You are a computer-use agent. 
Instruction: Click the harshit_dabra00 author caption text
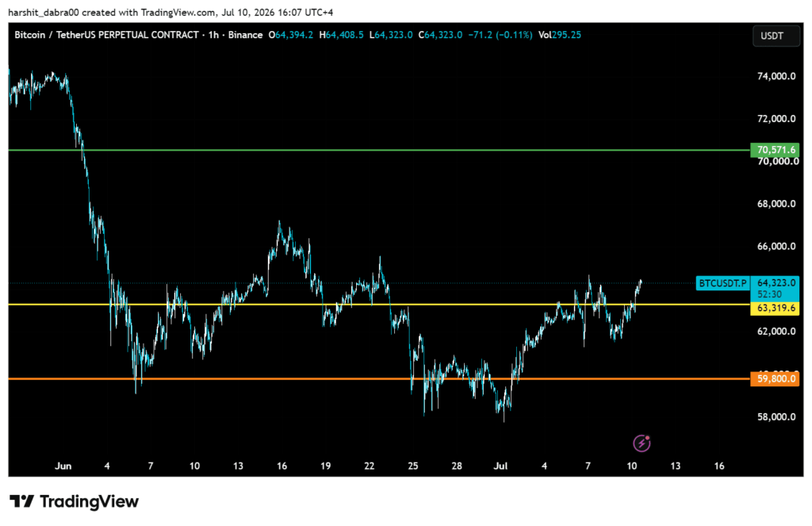(x=44, y=12)
